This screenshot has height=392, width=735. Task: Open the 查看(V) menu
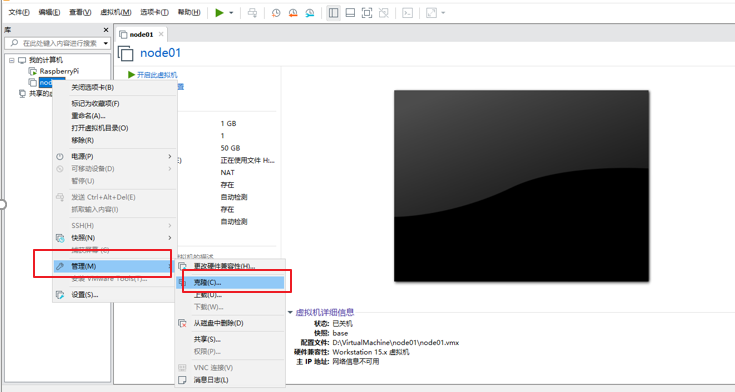point(80,12)
